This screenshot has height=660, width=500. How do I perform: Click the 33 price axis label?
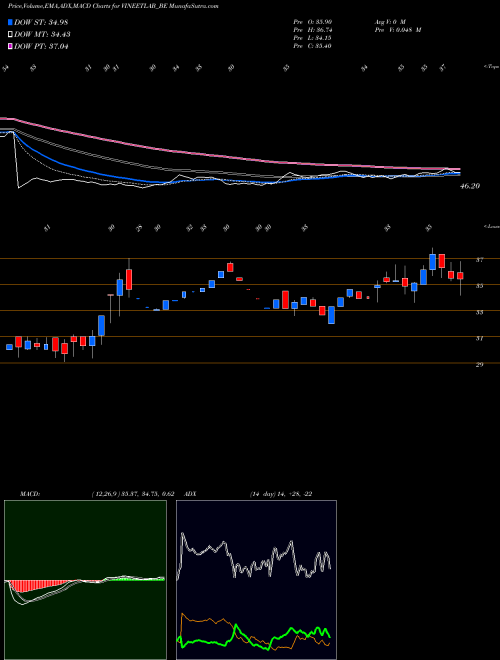[479, 312]
